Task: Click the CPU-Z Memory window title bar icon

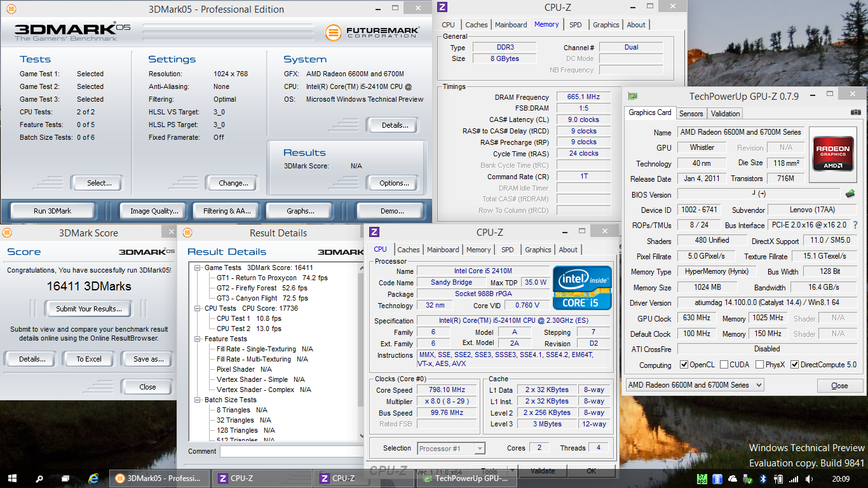Action: [x=443, y=7]
